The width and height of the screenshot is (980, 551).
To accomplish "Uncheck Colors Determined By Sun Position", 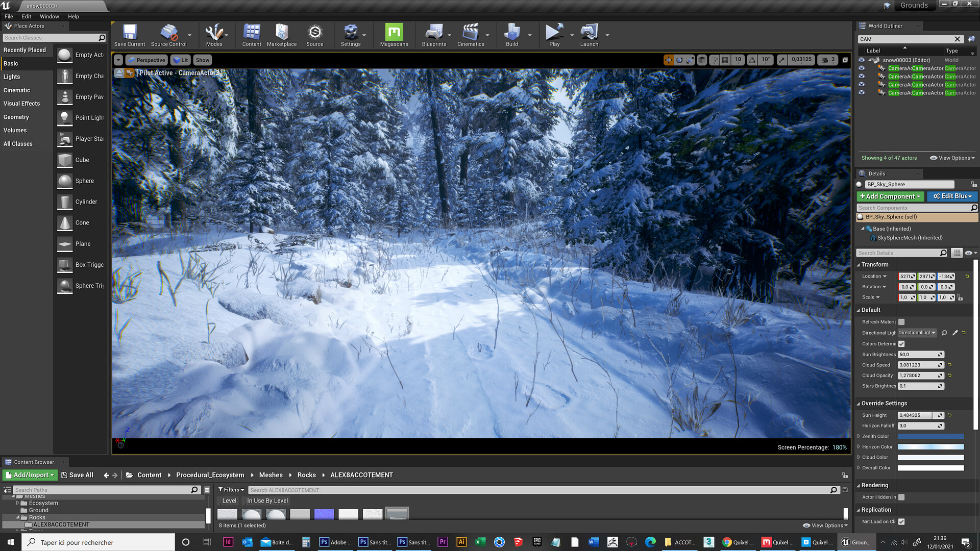I will click(901, 343).
